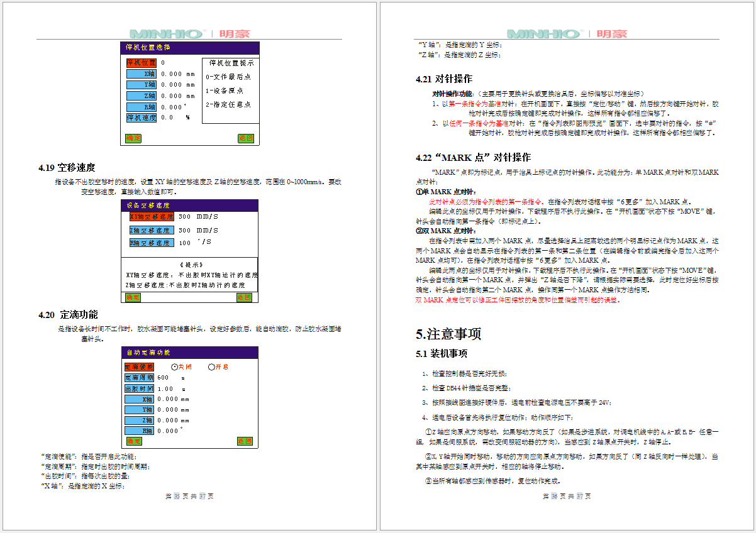
Task: Click the 1.00 value beside 出胶时间
Action: tap(165, 388)
